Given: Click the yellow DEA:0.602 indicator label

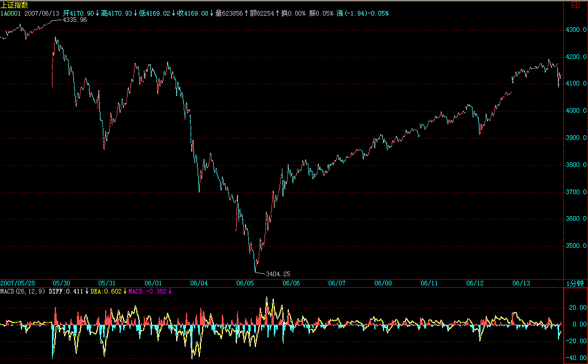Looking at the screenshot, I should [x=106, y=291].
